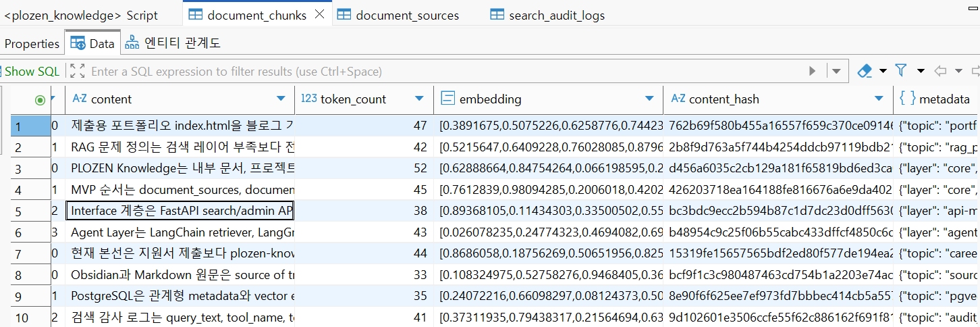
Task: Select the cell starting Obsidian과 Markdown
Action: click(x=180, y=274)
